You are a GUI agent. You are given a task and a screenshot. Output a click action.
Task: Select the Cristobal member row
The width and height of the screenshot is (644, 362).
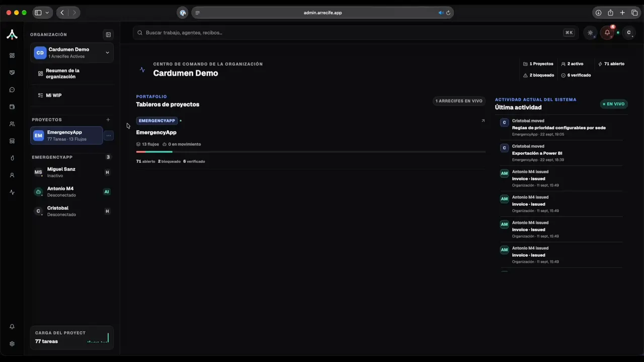coord(71,211)
